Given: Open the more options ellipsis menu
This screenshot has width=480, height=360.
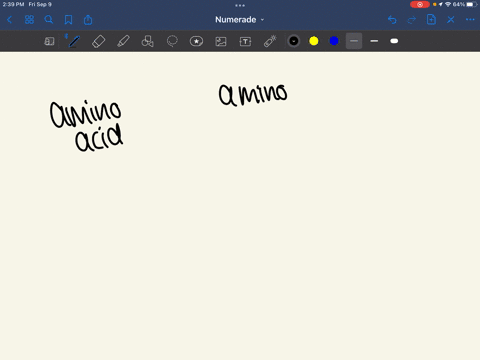Looking at the screenshot, I should 470,20.
